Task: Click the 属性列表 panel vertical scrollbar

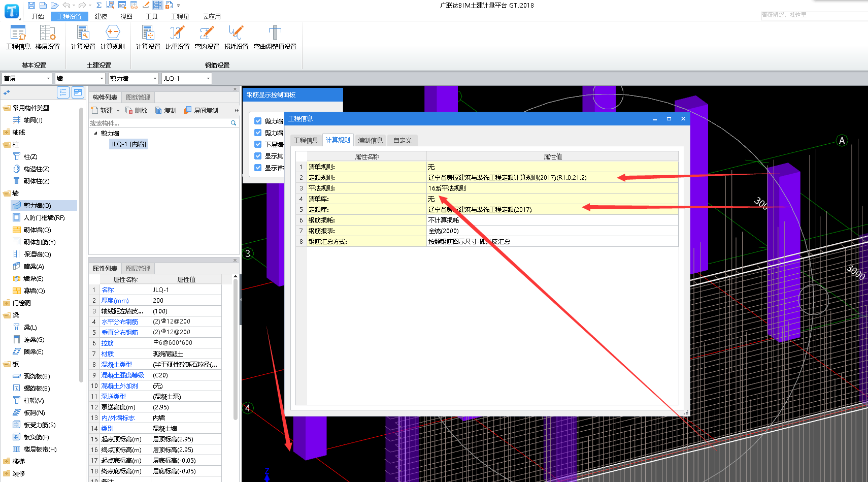Action: click(236, 350)
